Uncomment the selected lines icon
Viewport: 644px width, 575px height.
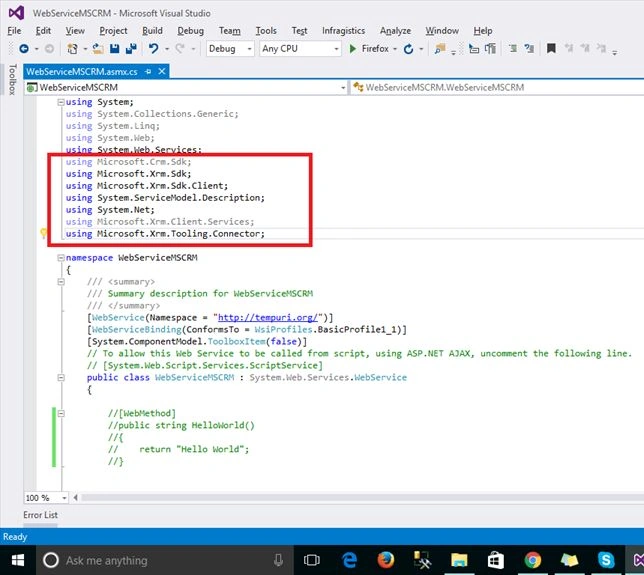click(x=529, y=49)
